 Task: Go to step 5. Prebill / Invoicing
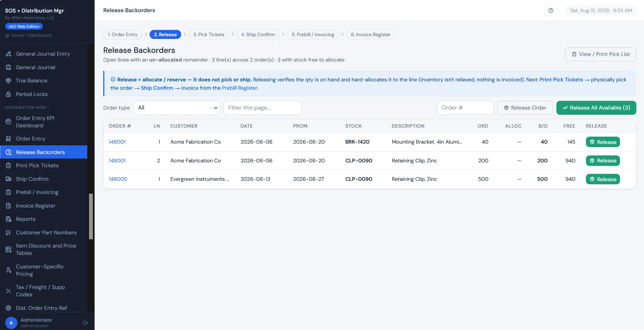tap(313, 34)
